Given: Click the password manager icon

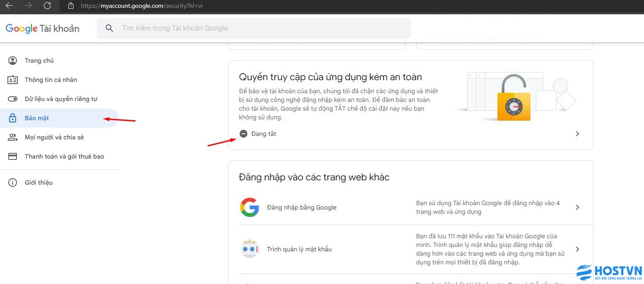Looking at the screenshot, I should click(250, 249).
